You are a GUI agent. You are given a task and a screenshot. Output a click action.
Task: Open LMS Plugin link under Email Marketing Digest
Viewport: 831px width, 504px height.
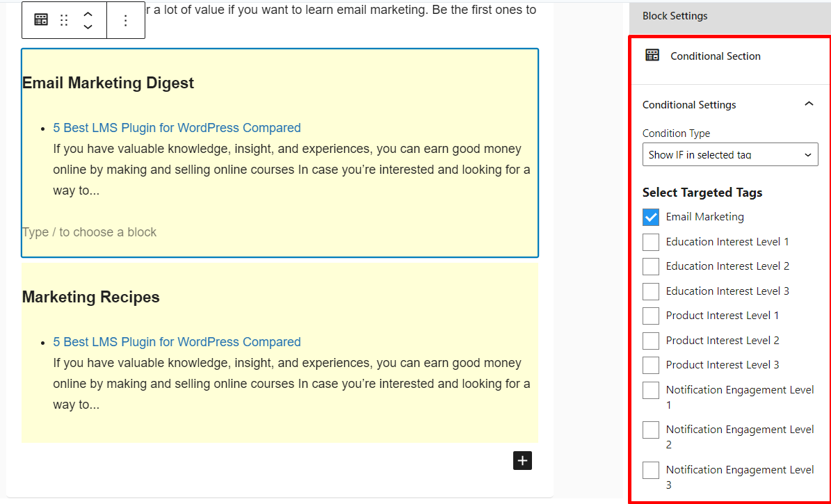click(177, 128)
